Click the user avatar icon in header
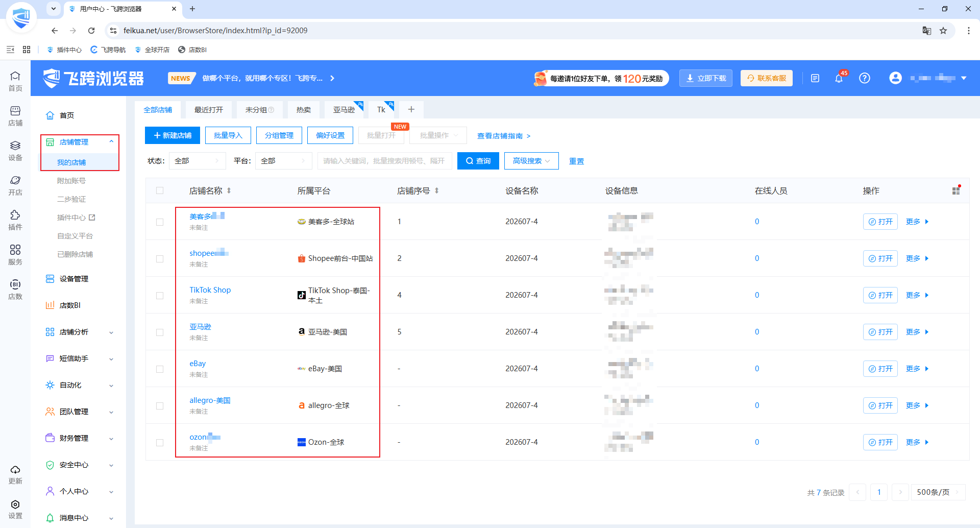The height and width of the screenshot is (528, 980). pyautogui.click(x=895, y=78)
